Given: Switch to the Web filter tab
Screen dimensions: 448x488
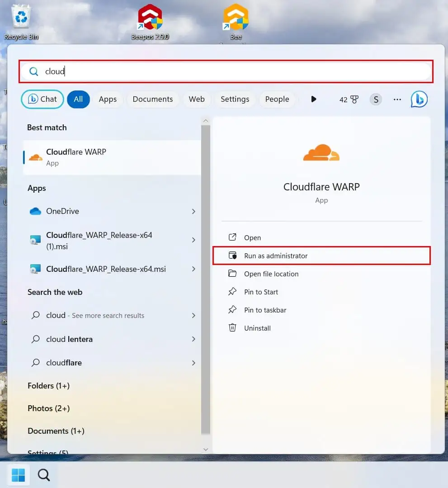Looking at the screenshot, I should click(197, 99).
